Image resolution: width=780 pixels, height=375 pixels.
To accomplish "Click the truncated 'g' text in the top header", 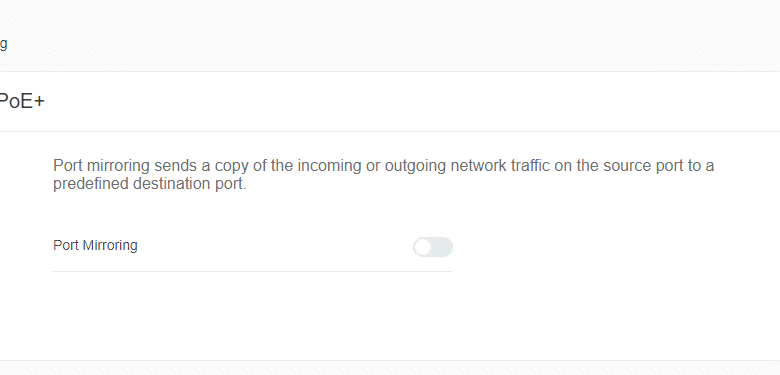I will click(3, 44).
